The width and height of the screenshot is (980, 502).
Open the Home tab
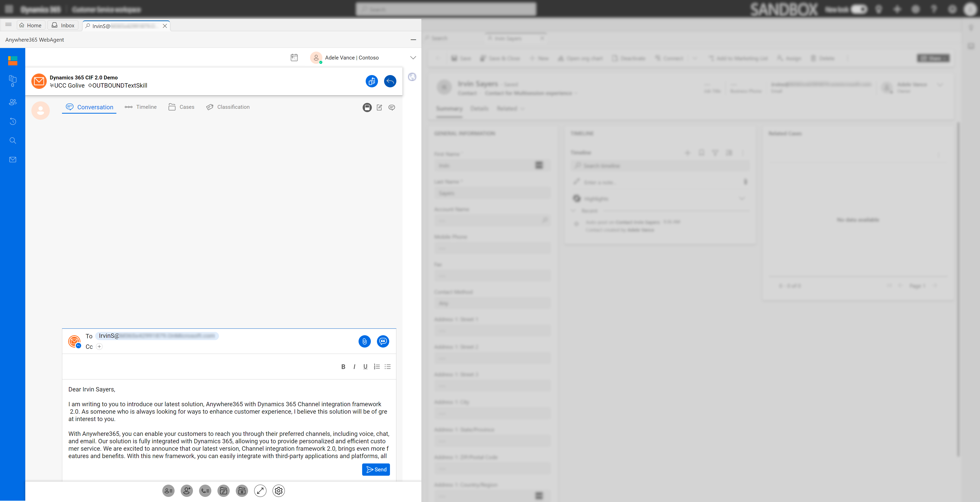[30, 25]
